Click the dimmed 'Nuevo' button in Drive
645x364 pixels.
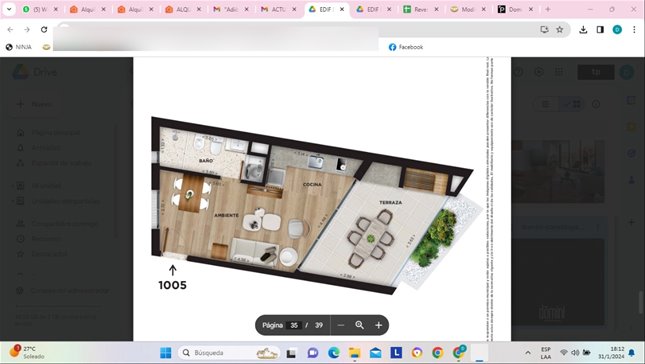[35, 104]
